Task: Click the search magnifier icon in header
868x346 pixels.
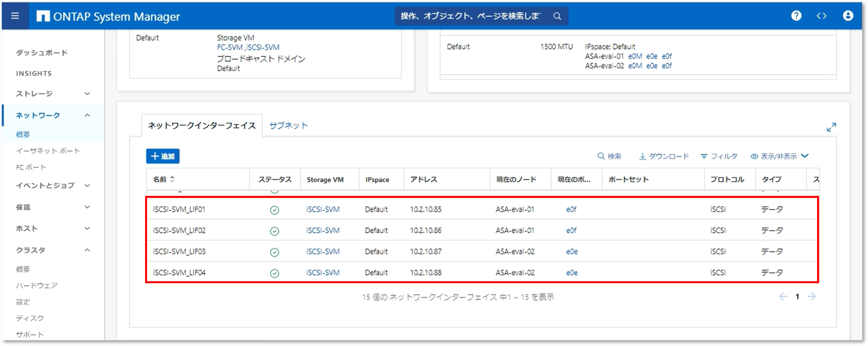Action: pos(557,16)
